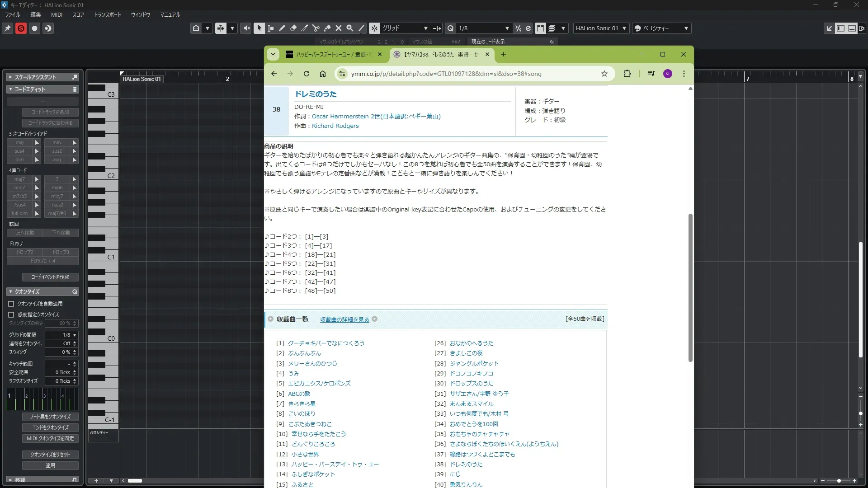Toggle the Solo editor button
Screen dimensions: 868x488
pyautogui.click(x=21, y=28)
